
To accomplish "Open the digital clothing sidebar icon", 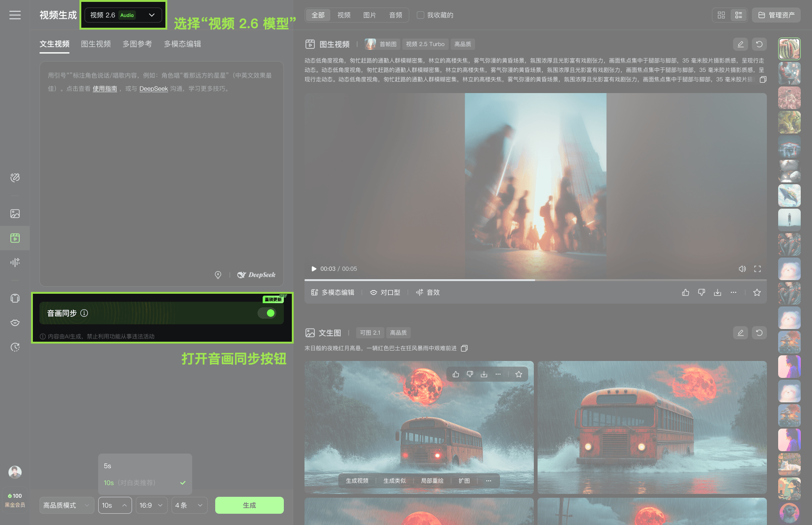I will 15,298.
